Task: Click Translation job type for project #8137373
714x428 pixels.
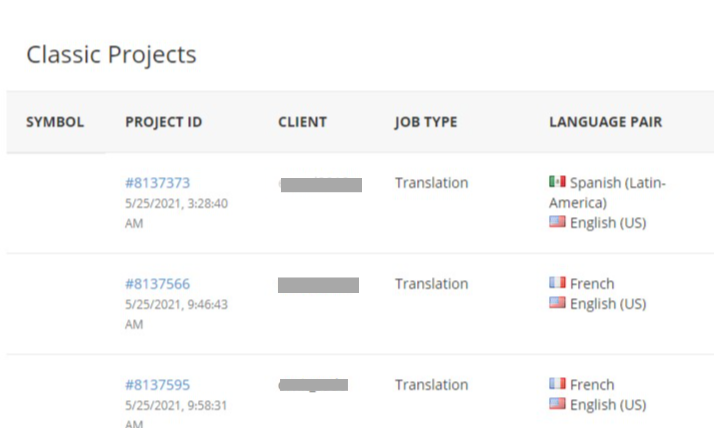Action: 431,183
